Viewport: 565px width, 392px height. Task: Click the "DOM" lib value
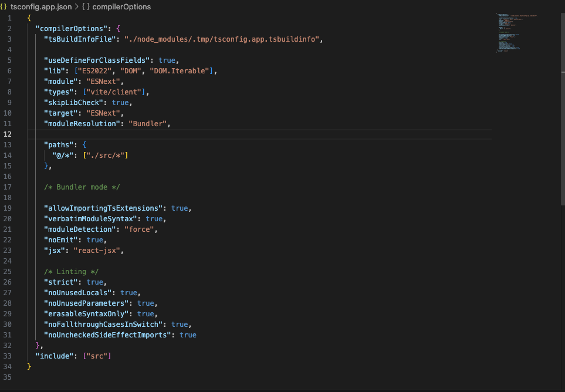[131, 70]
